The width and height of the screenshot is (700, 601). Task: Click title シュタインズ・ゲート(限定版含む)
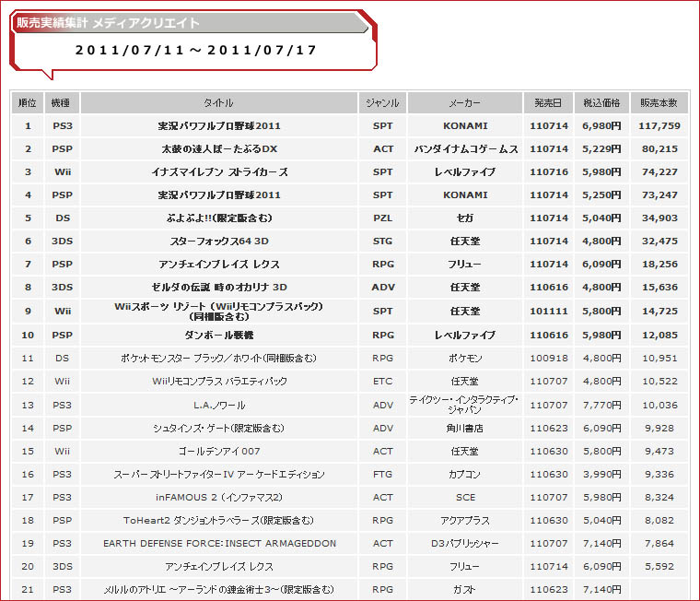(219, 429)
